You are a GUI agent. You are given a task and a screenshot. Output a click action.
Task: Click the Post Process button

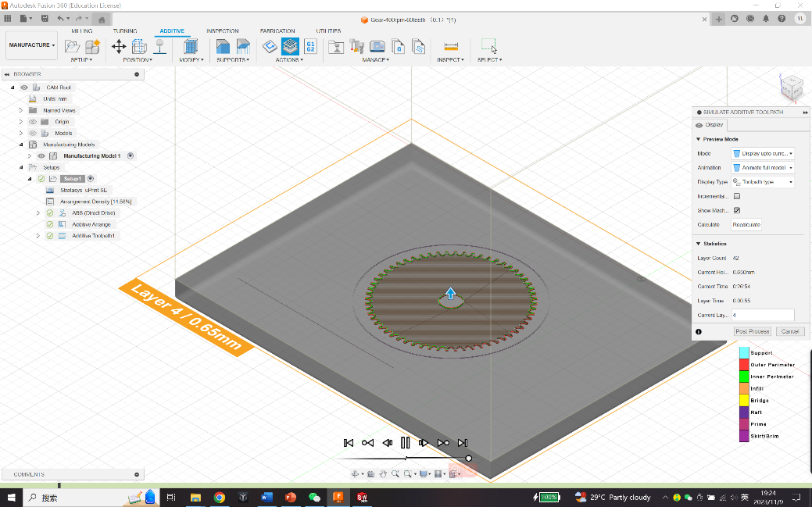(x=753, y=331)
